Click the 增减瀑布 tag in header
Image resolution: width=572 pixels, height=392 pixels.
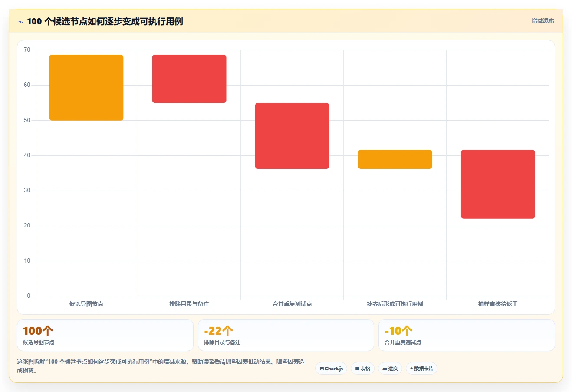coord(543,21)
